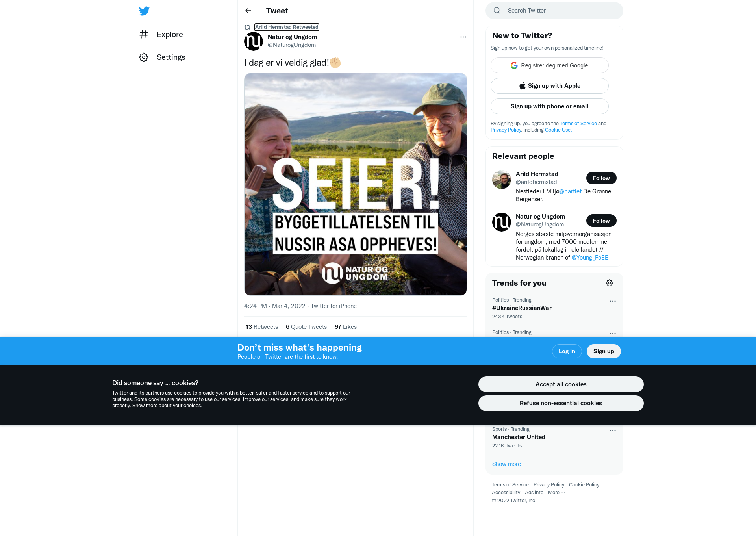Screen dimensions: 756x536
Task: Open Arild Hermstad's profile picture
Action: click(502, 180)
